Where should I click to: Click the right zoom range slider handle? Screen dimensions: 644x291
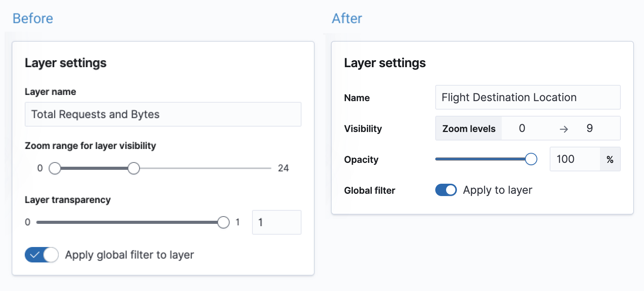point(134,168)
